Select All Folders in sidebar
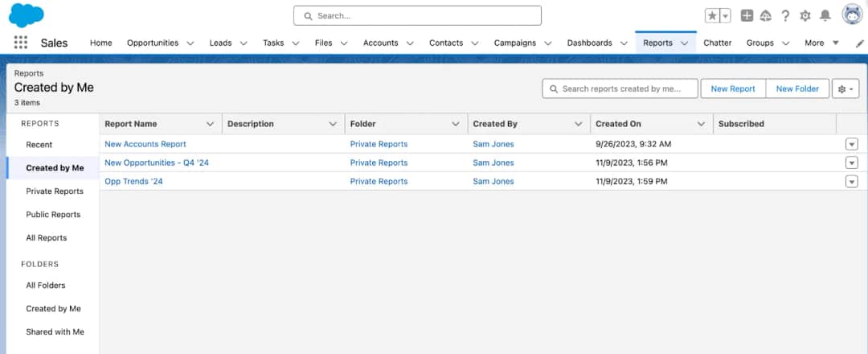 45,286
